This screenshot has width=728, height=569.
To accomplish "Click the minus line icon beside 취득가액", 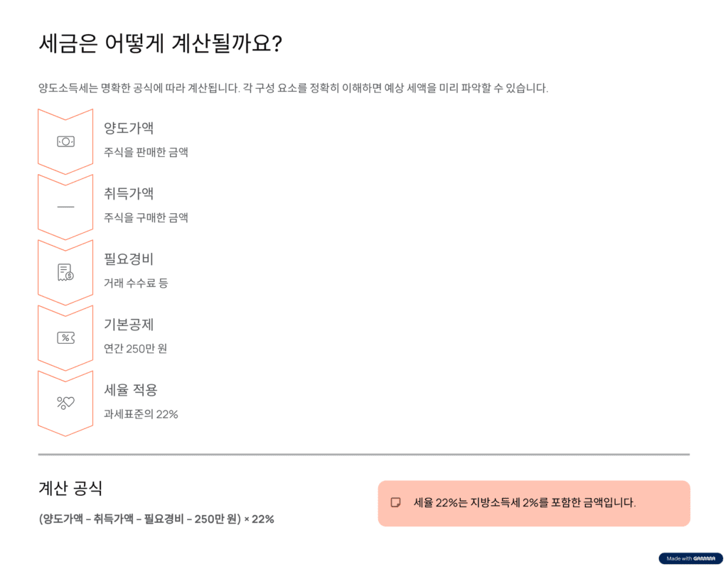I will pos(65,207).
